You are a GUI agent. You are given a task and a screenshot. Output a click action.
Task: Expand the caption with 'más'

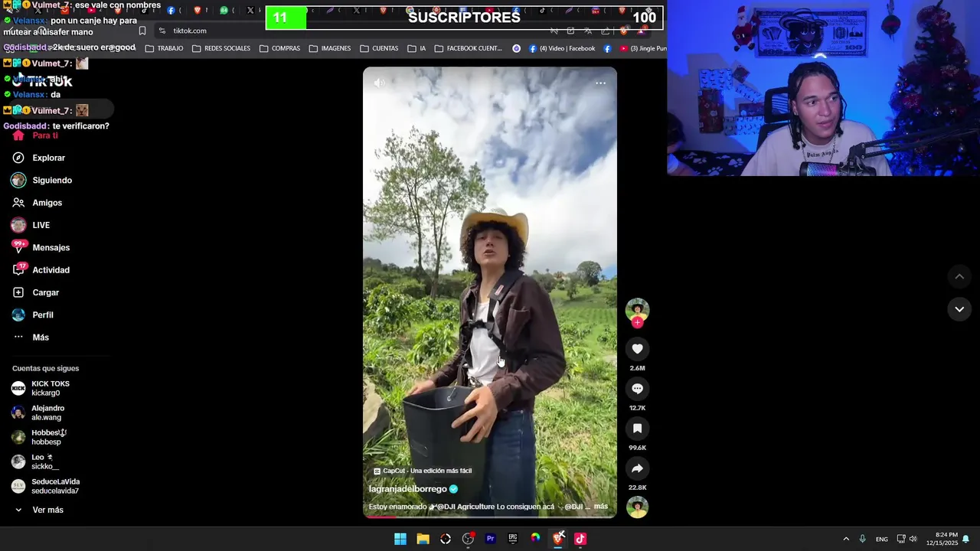tap(601, 507)
